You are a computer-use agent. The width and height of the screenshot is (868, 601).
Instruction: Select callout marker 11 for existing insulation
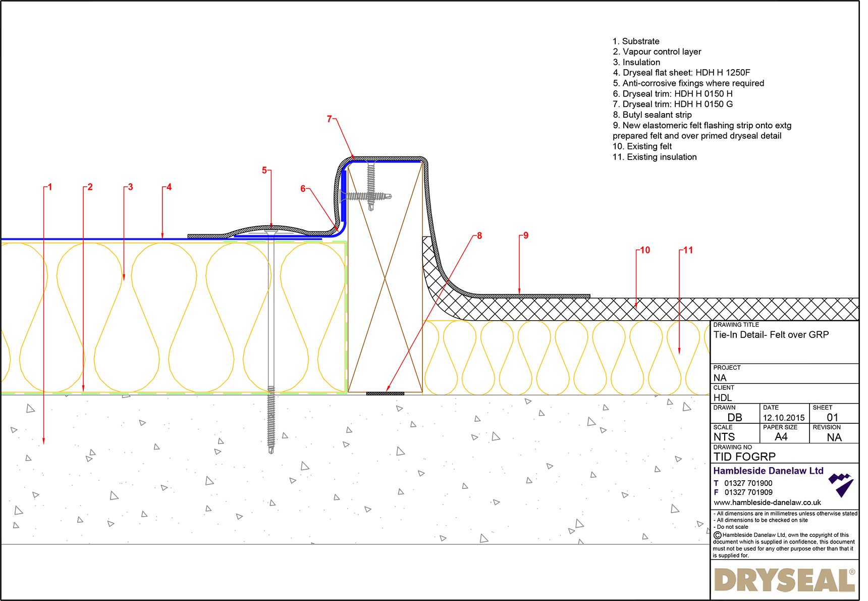pyautogui.click(x=688, y=249)
